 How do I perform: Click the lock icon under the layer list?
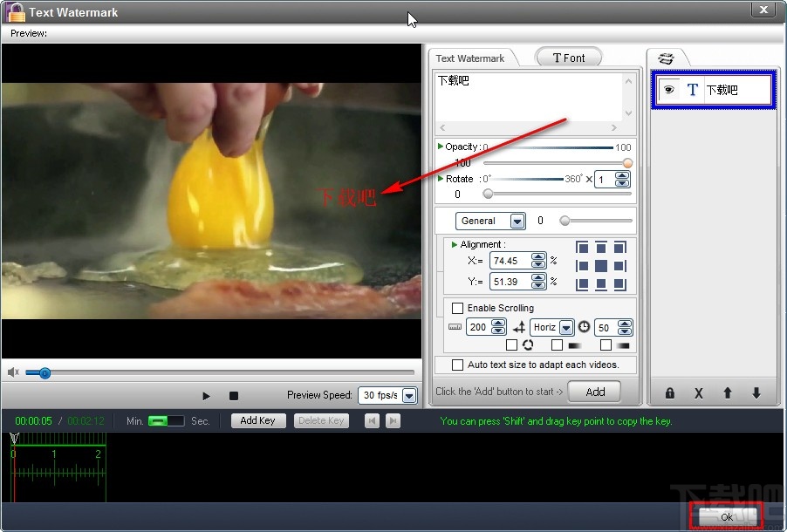(x=669, y=393)
